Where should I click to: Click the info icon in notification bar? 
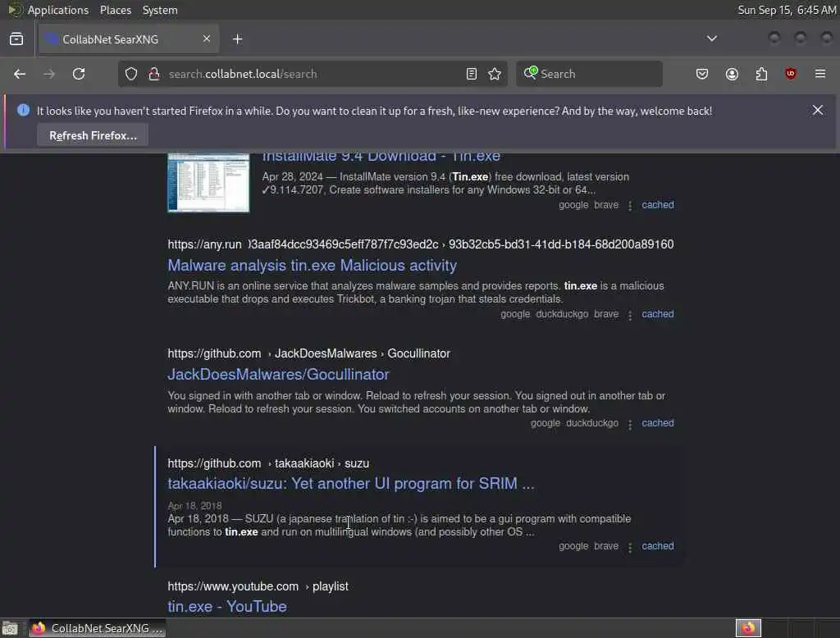click(23, 110)
